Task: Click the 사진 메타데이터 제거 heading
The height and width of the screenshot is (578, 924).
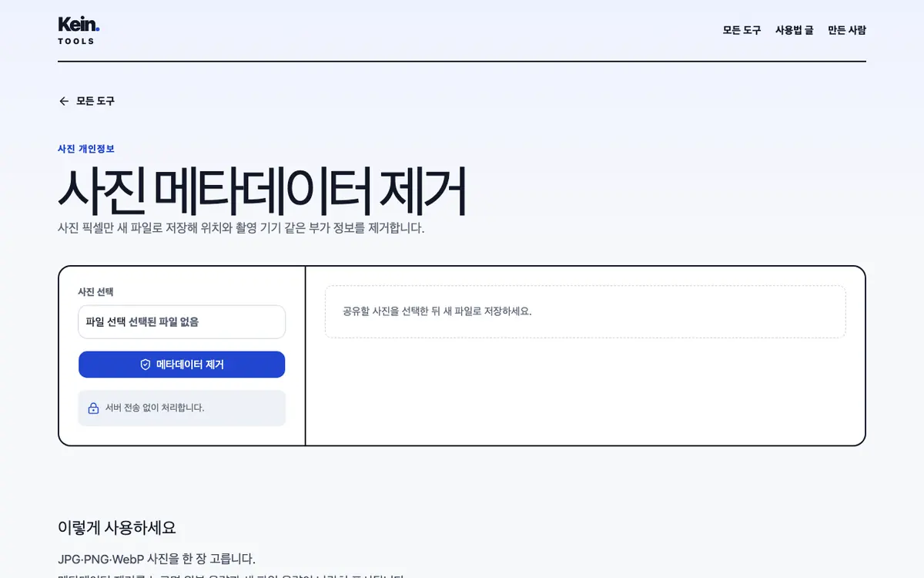Action: point(263,190)
